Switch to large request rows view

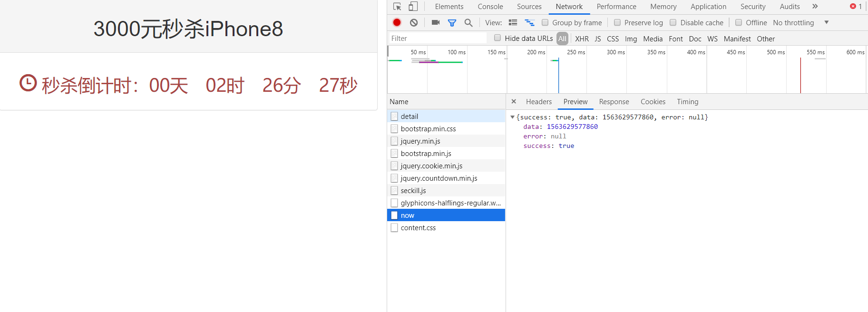(513, 22)
